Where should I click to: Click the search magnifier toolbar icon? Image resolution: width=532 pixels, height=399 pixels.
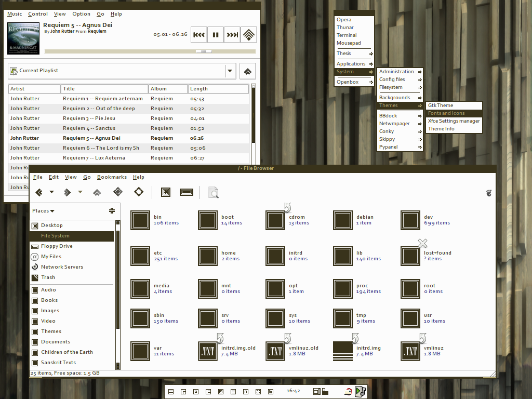pyautogui.click(x=214, y=192)
